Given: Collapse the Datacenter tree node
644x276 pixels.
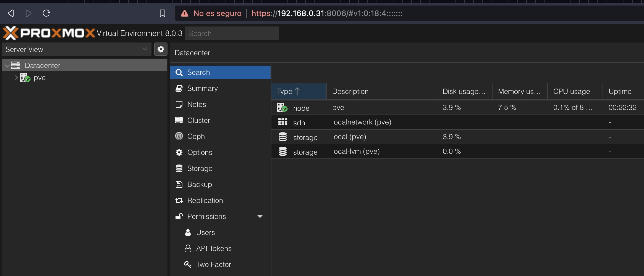Looking at the screenshot, I should coord(7,66).
